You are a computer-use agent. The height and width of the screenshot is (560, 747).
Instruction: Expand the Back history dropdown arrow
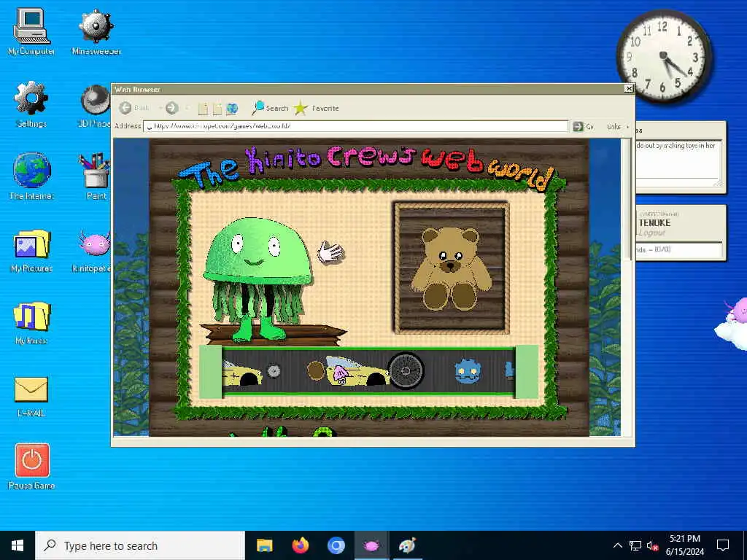coord(160,109)
